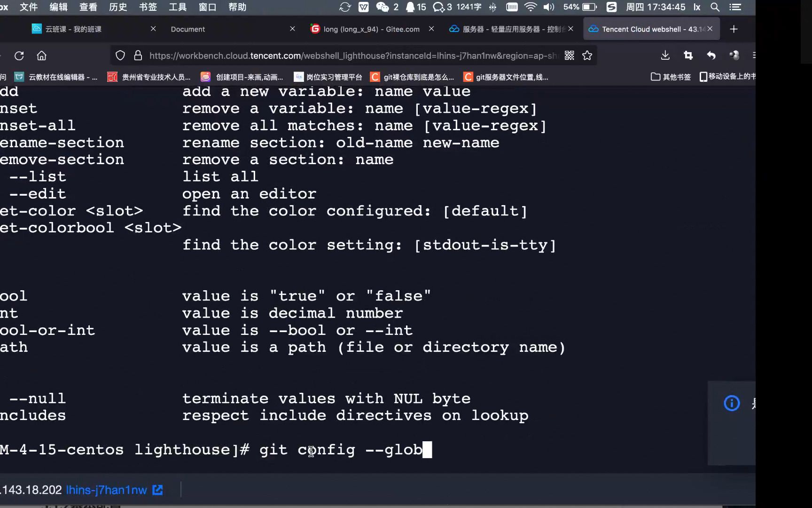
Task: Reload the current page
Action: click(19, 56)
